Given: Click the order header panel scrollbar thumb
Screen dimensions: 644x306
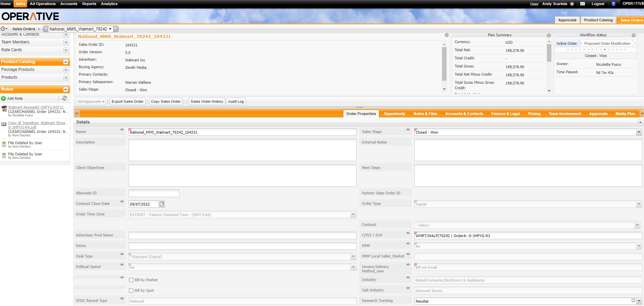Looking at the screenshot, I should point(444,64).
